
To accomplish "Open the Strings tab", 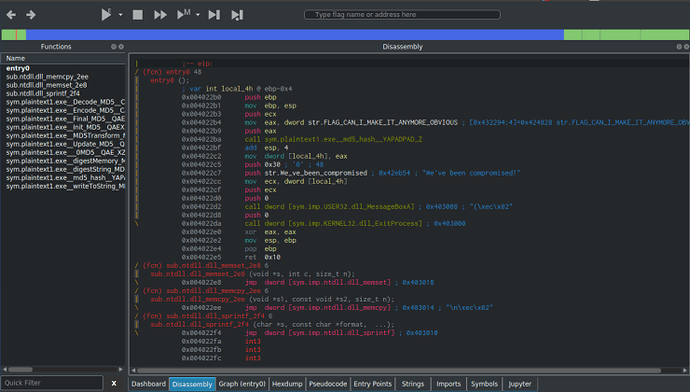I will point(413,384).
